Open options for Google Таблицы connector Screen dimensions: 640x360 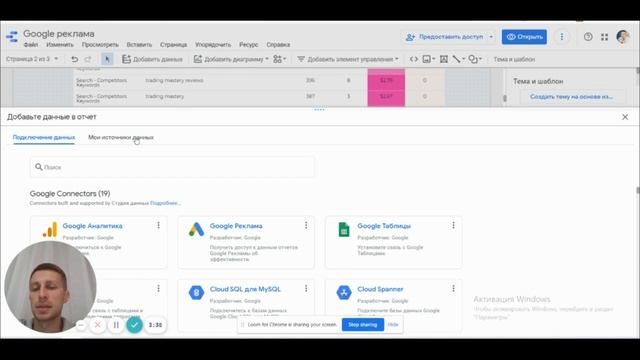(x=453, y=225)
